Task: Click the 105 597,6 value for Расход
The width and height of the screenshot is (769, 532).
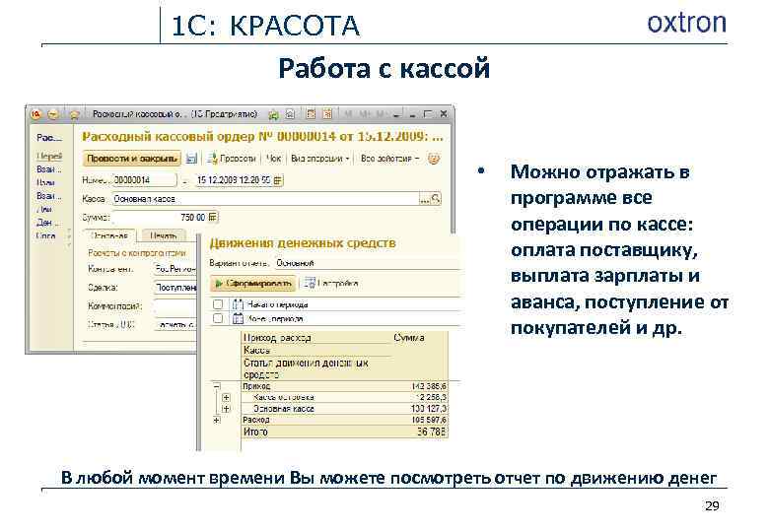Action: pyautogui.click(x=429, y=420)
